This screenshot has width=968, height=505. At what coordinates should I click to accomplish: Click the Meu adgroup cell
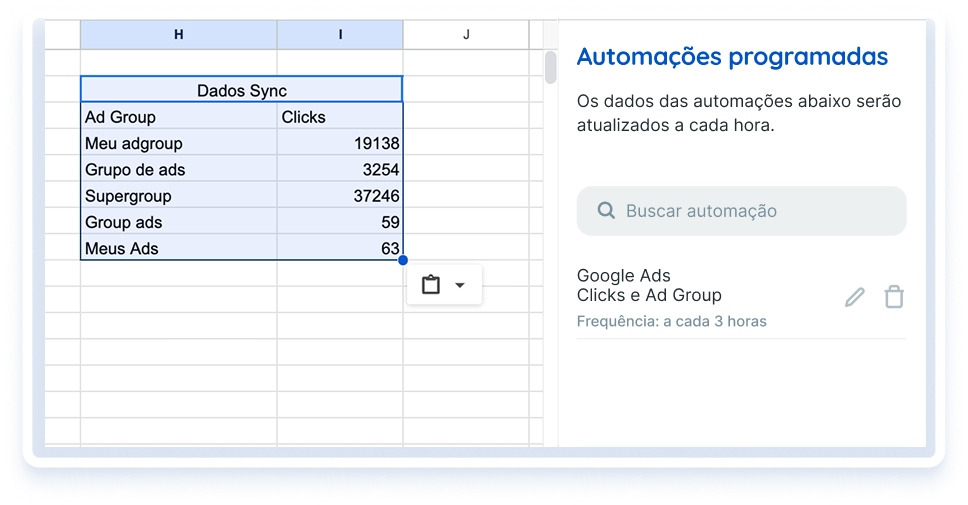click(178, 143)
